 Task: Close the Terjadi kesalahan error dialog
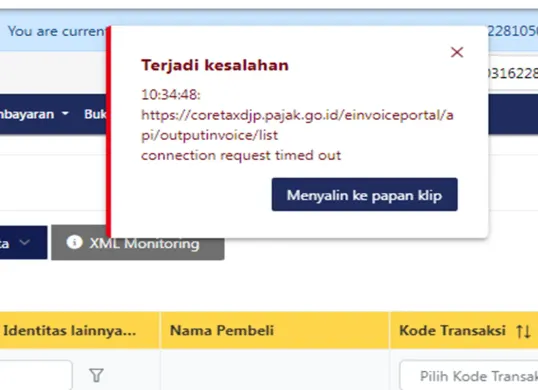[x=457, y=52]
